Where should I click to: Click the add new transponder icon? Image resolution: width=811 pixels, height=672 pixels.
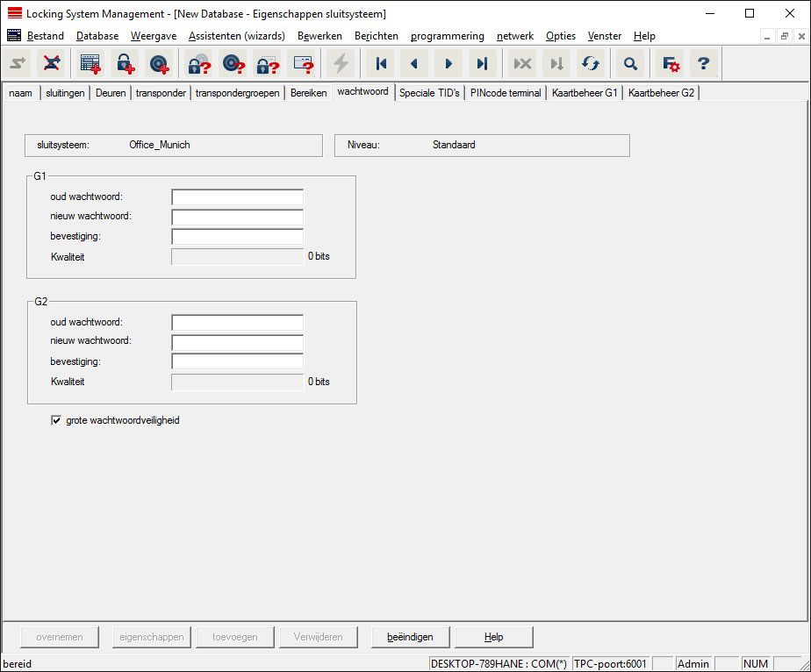click(159, 64)
